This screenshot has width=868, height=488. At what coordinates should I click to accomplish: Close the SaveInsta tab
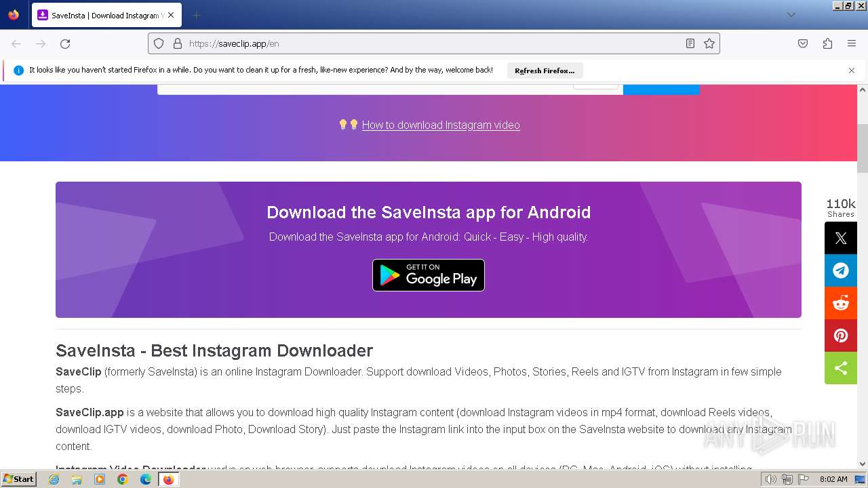pos(171,15)
